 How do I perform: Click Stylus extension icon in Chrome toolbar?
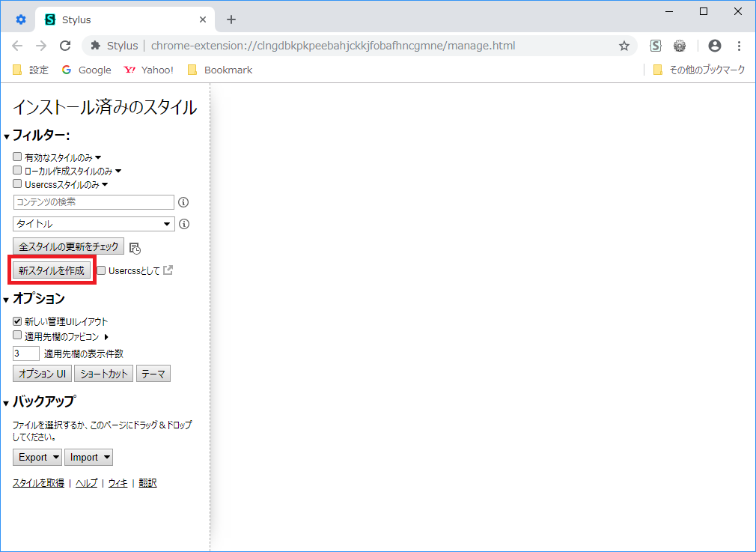coord(656,46)
